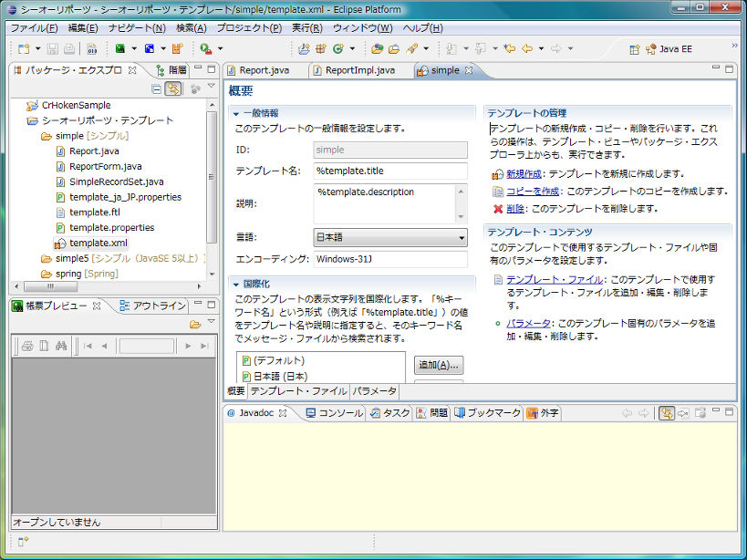Click the New wizard icon in the toolbar

24,48
